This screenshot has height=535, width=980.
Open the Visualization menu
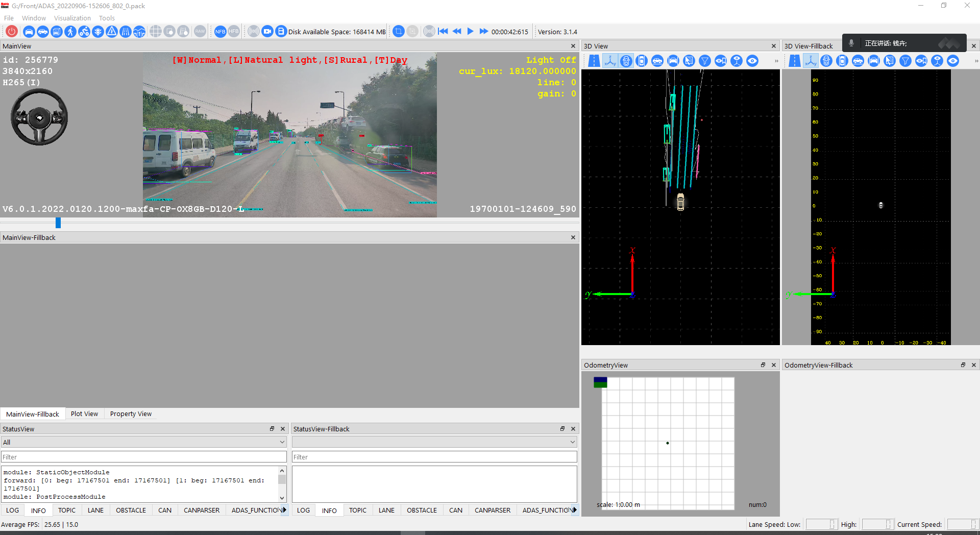point(72,18)
